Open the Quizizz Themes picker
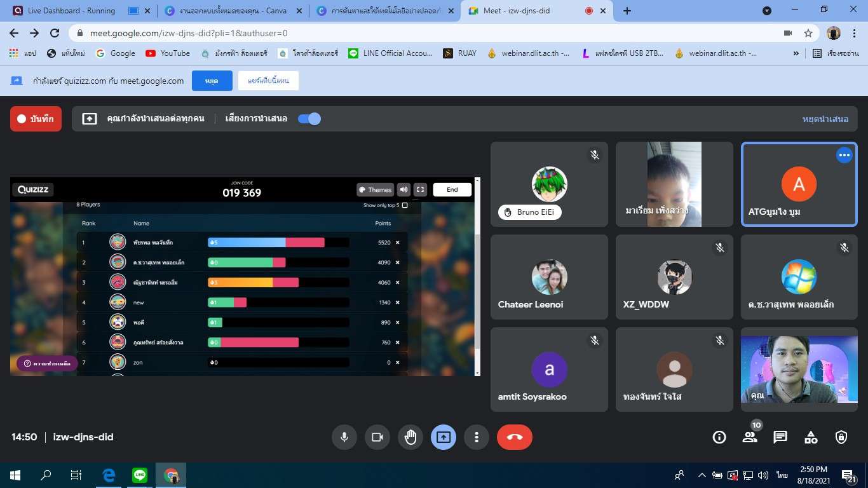The image size is (868, 488). (374, 189)
